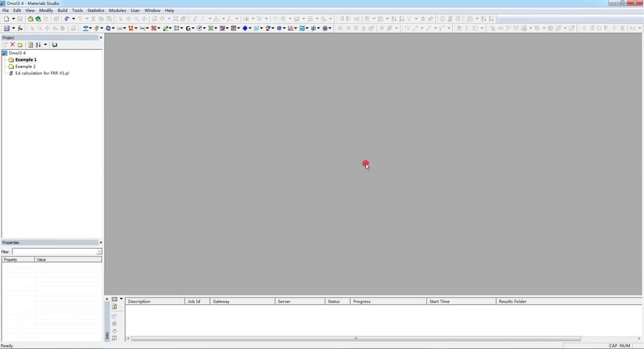Viewport: 644px width, 349px height.
Task: Close the Properties panel
Action: 101,242
